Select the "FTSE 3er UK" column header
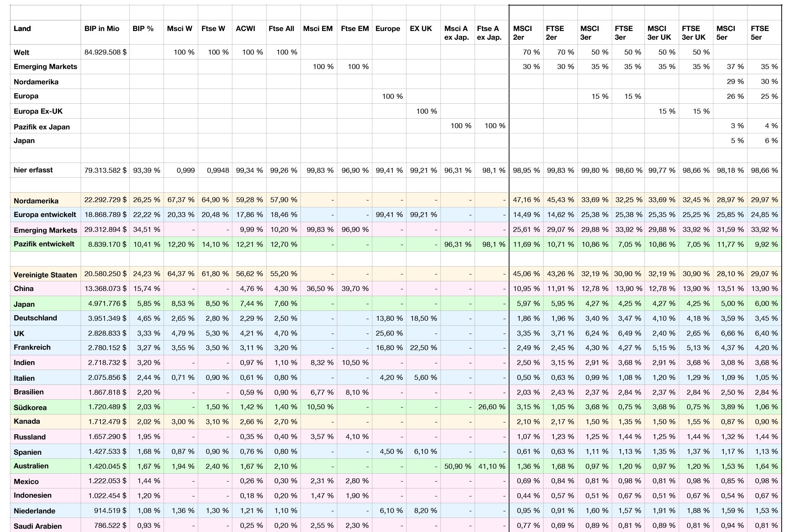The height and width of the screenshot is (532, 792). click(696, 32)
